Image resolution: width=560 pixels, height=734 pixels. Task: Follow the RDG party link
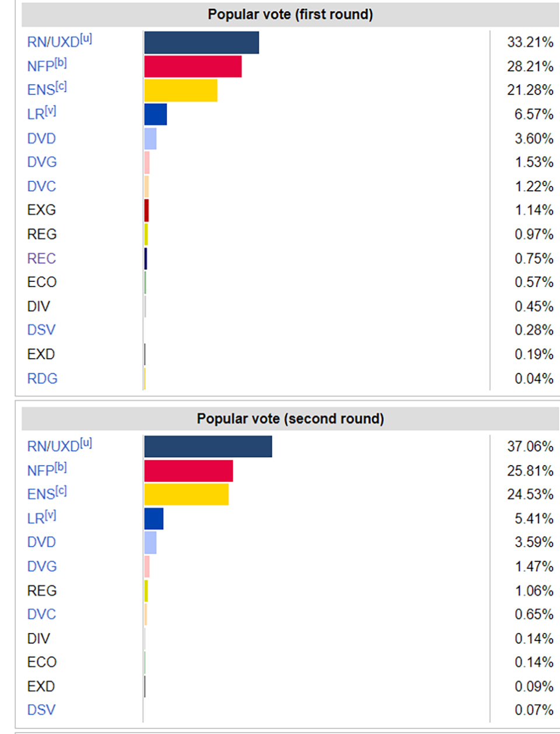[x=42, y=379]
